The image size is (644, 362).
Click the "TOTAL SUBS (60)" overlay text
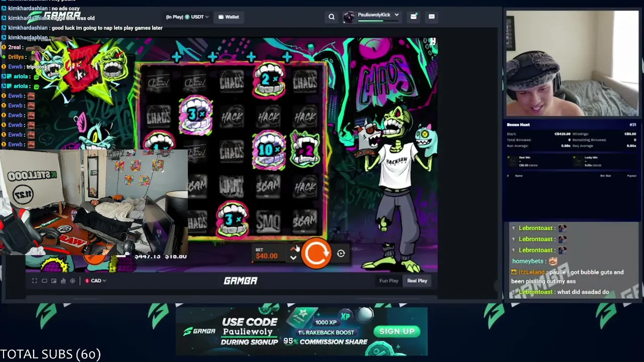click(x=50, y=354)
